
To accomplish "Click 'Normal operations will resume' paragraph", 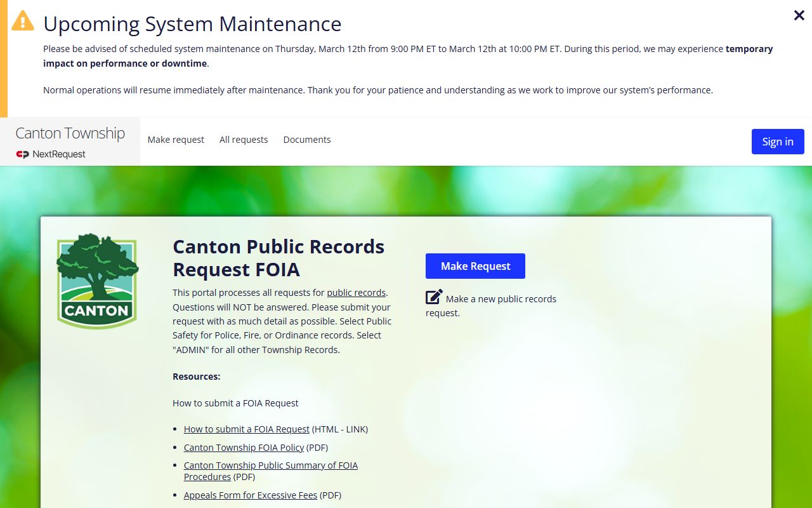I will tap(378, 90).
